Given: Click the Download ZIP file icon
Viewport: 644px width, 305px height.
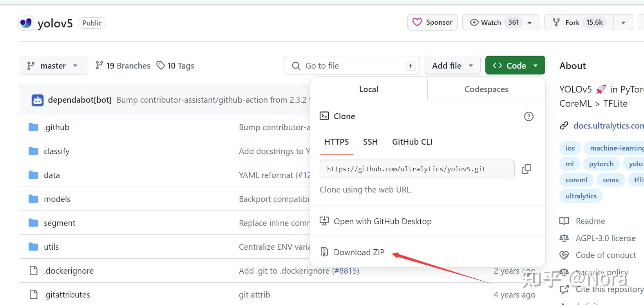Looking at the screenshot, I should (x=324, y=252).
